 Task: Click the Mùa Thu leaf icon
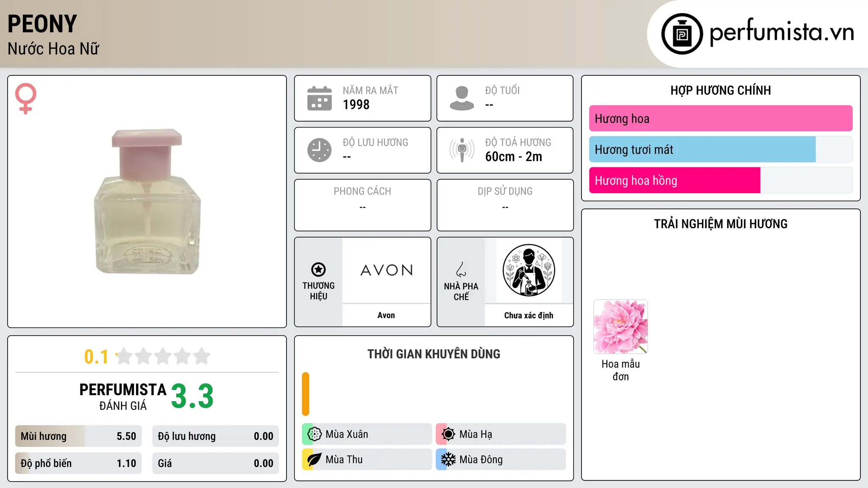tap(314, 460)
